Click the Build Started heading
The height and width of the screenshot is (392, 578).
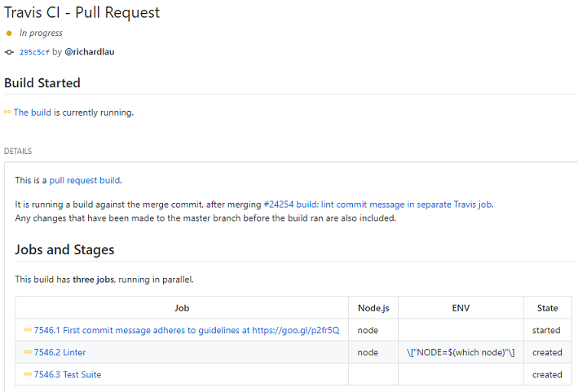42,83
